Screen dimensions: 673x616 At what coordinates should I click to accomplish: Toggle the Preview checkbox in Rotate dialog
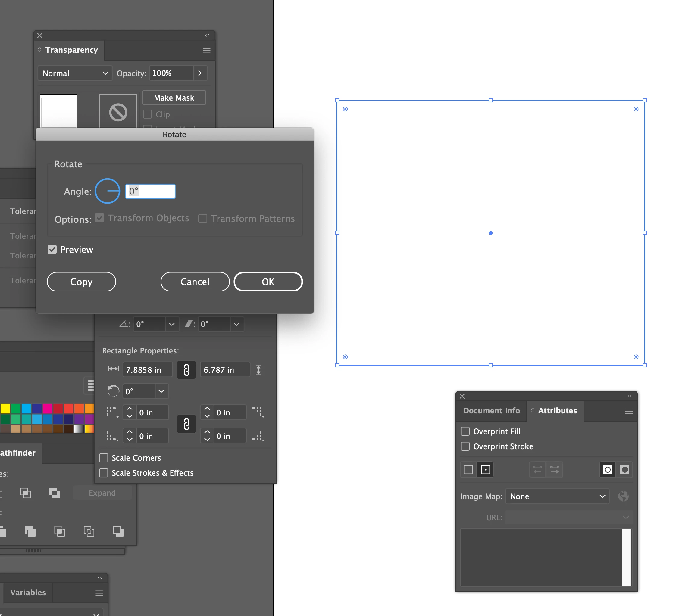click(x=52, y=249)
